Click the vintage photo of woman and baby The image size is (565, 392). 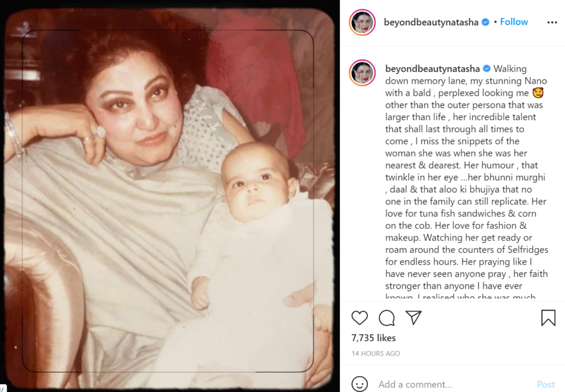pyautogui.click(x=170, y=199)
